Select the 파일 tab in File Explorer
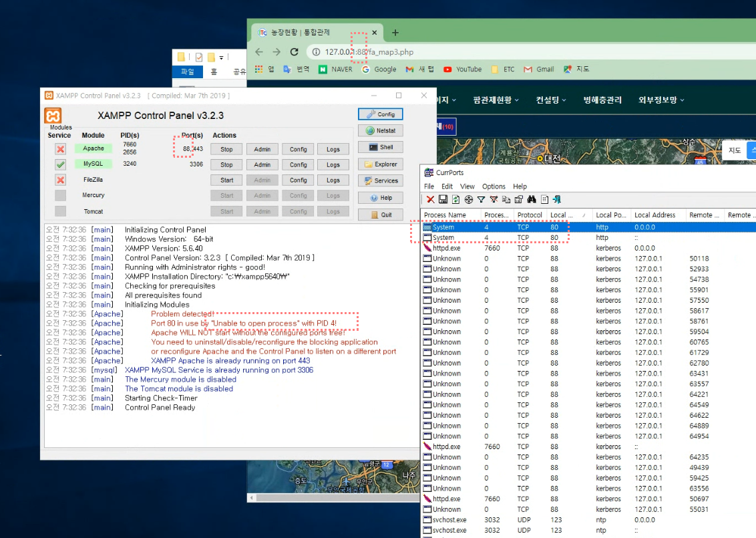This screenshot has height=538, width=756. click(x=188, y=72)
